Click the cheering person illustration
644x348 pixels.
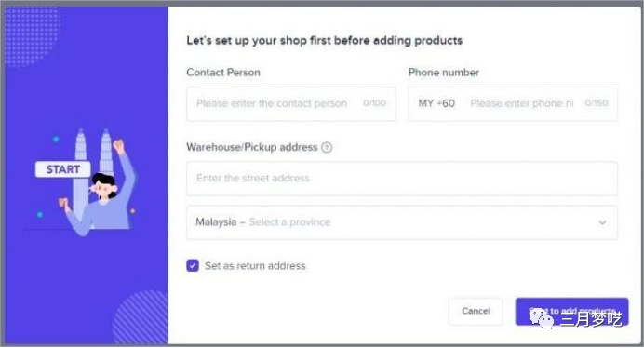click(x=101, y=190)
